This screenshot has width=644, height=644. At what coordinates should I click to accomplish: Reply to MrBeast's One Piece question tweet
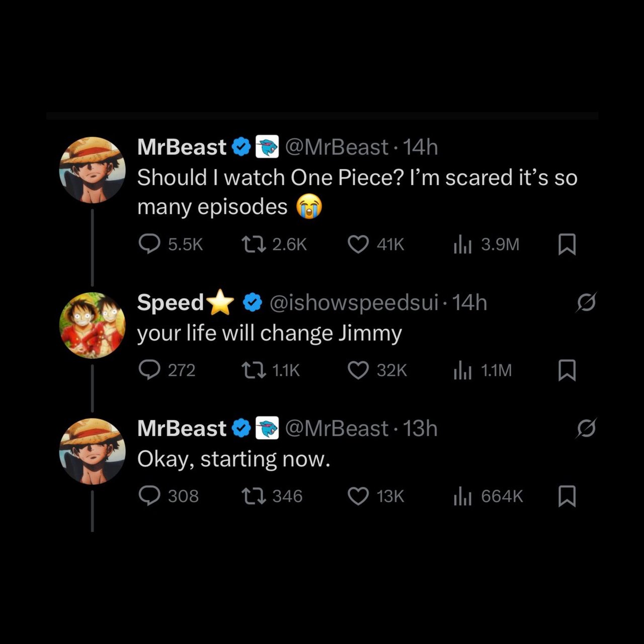click(149, 245)
